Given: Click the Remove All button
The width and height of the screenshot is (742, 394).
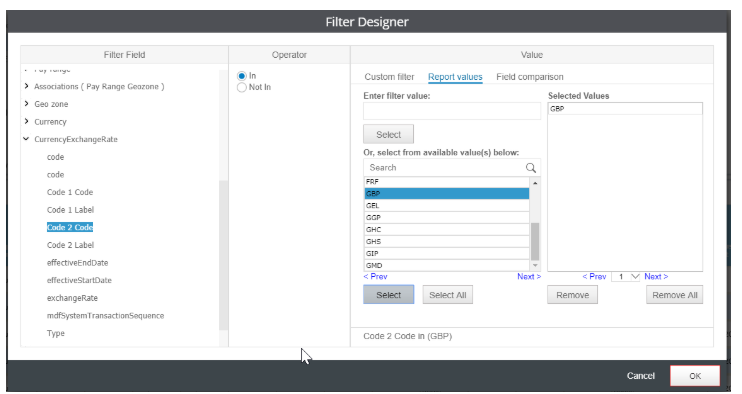Looking at the screenshot, I should click(674, 295).
